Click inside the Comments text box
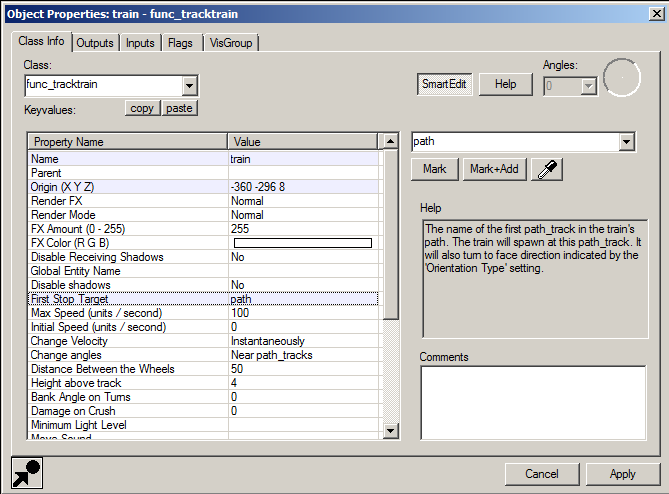 532,402
